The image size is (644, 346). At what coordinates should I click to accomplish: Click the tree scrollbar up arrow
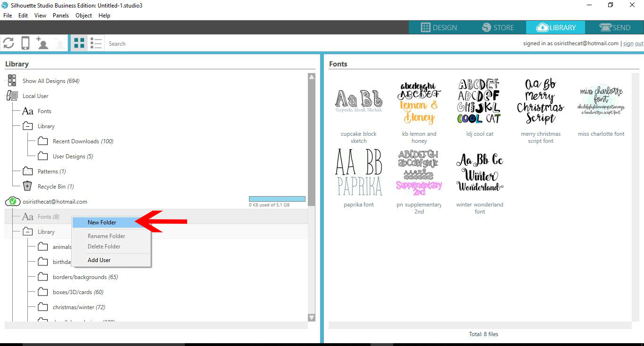pos(311,76)
